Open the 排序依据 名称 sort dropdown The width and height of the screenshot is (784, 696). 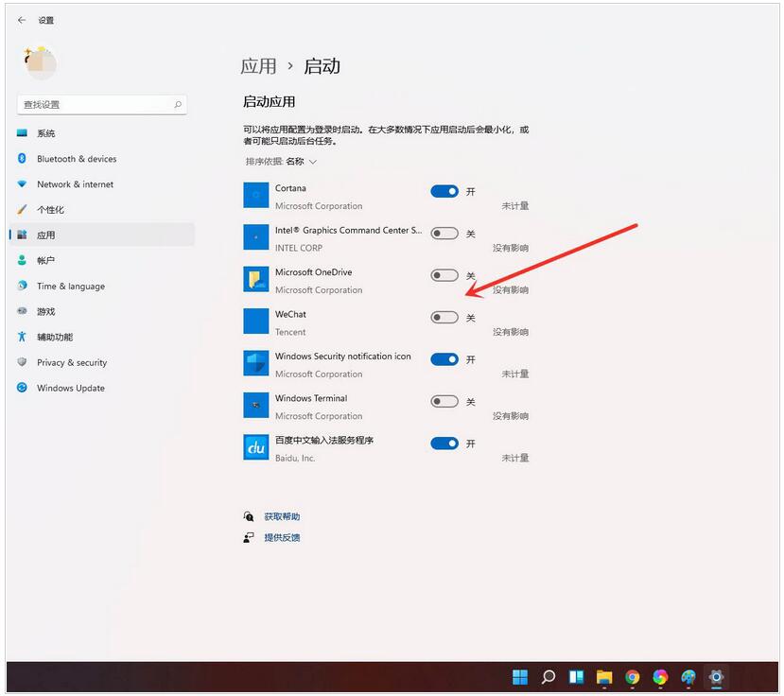281,162
